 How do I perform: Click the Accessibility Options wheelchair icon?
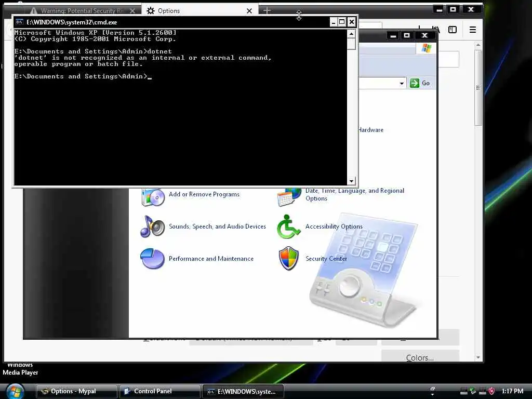288,227
